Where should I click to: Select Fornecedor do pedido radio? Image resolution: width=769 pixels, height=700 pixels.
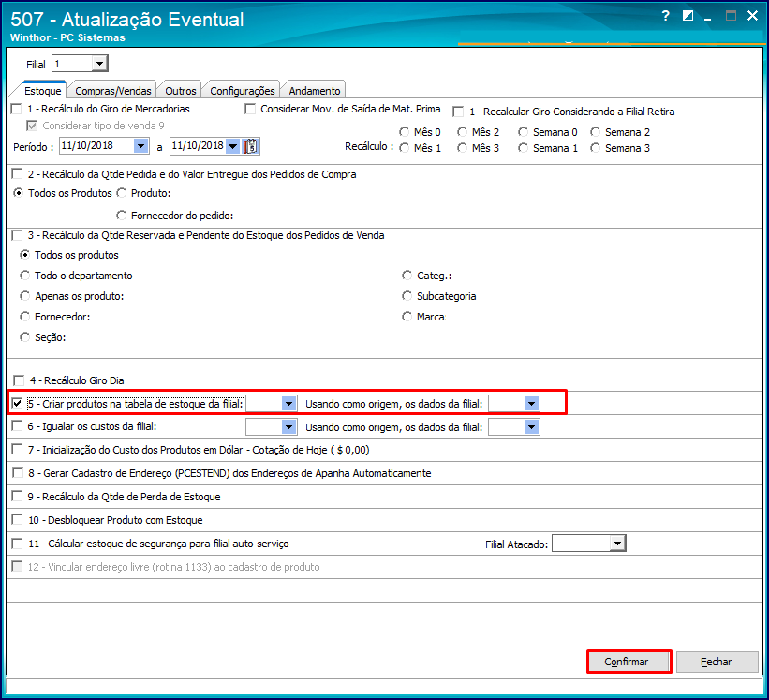pyautogui.click(x=121, y=216)
